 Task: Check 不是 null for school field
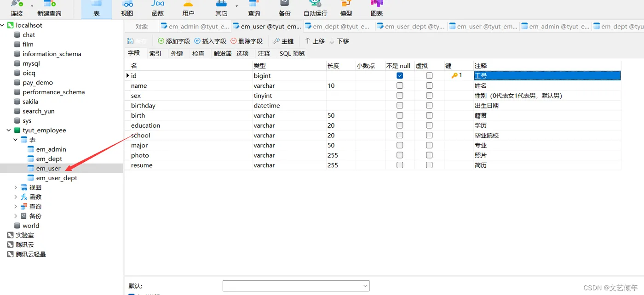[x=400, y=135]
